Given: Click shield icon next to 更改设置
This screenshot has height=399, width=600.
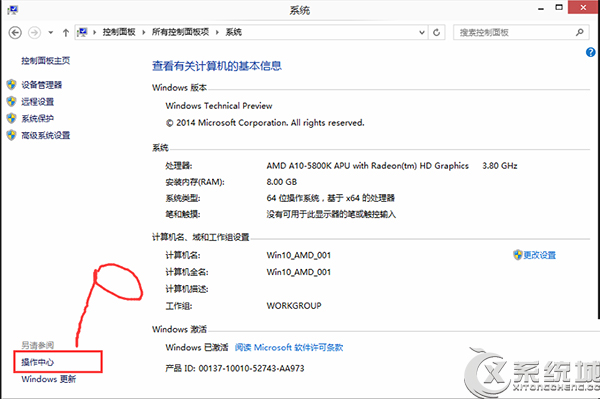Looking at the screenshot, I should (x=518, y=255).
